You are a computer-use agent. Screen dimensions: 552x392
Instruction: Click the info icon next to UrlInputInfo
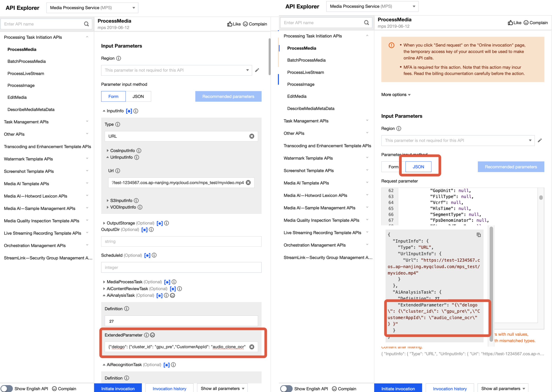tap(137, 157)
